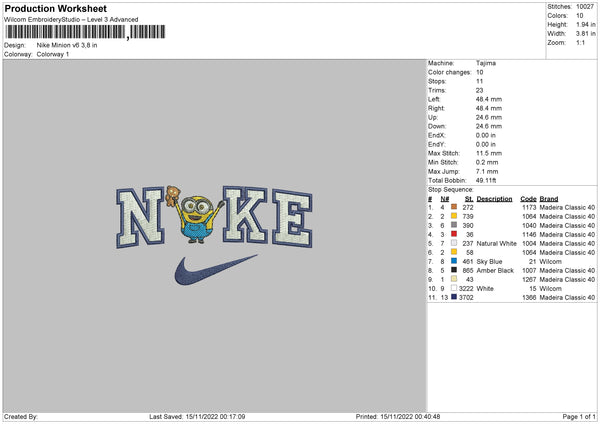Click the 'Color changes:' label

coord(450,72)
